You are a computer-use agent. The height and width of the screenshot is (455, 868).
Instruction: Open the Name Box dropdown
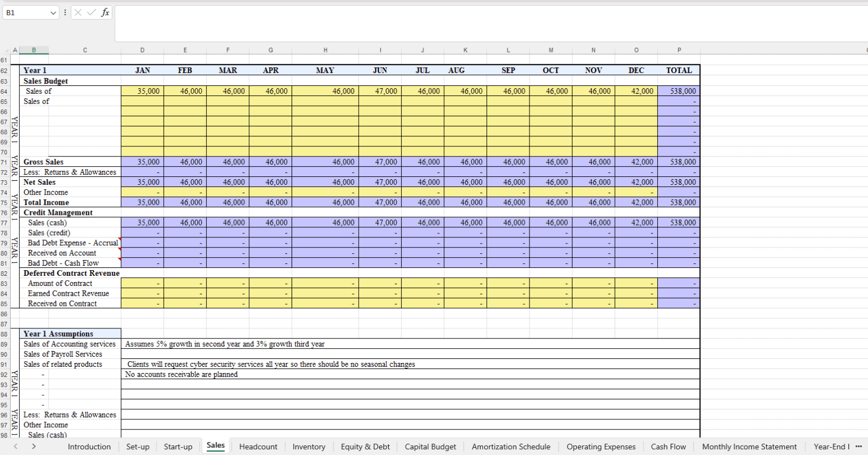(x=53, y=12)
